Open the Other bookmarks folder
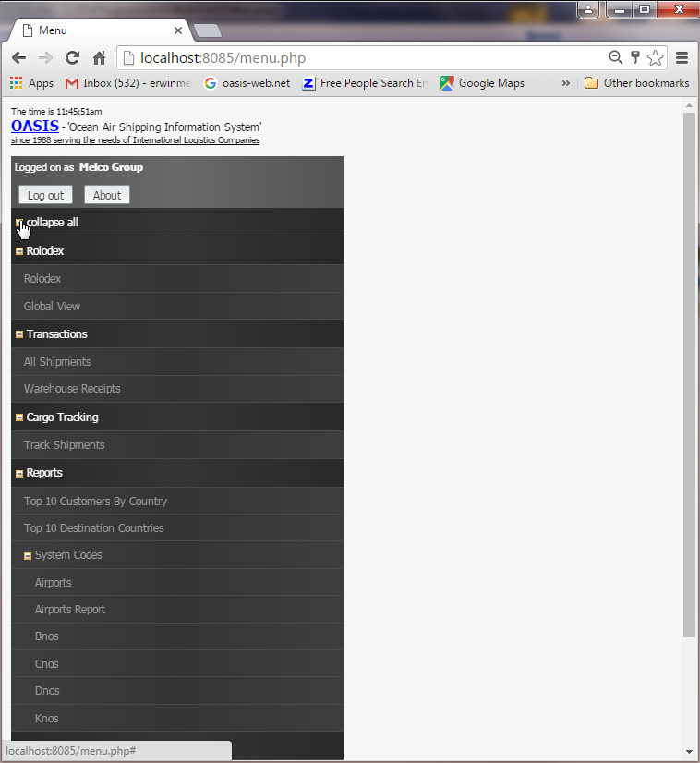 click(637, 83)
